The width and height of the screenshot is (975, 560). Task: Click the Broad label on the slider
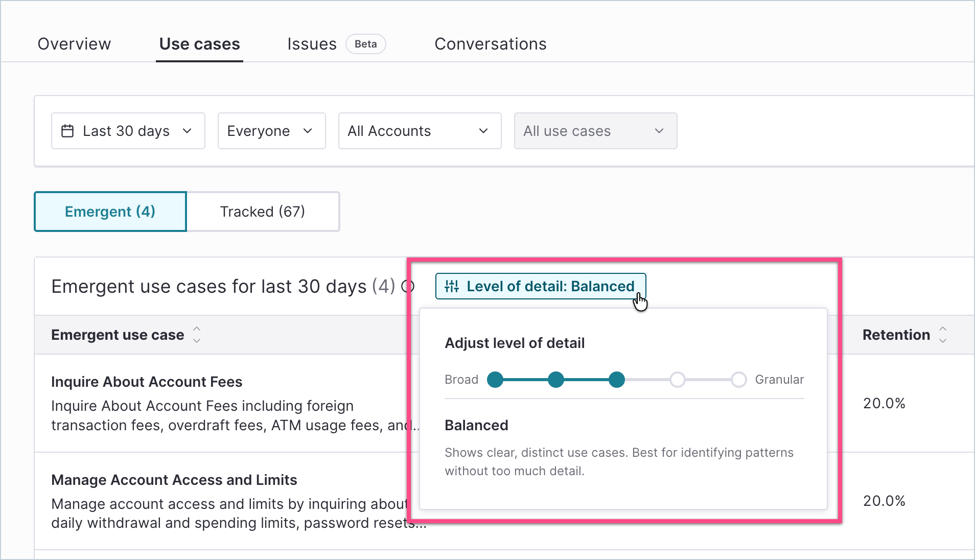click(461, 380)
